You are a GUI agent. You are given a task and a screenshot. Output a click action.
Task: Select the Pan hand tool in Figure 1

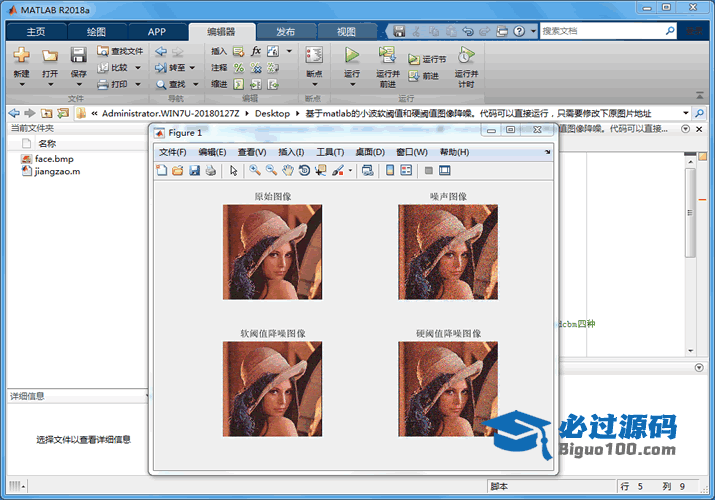(x=288, y=170)
